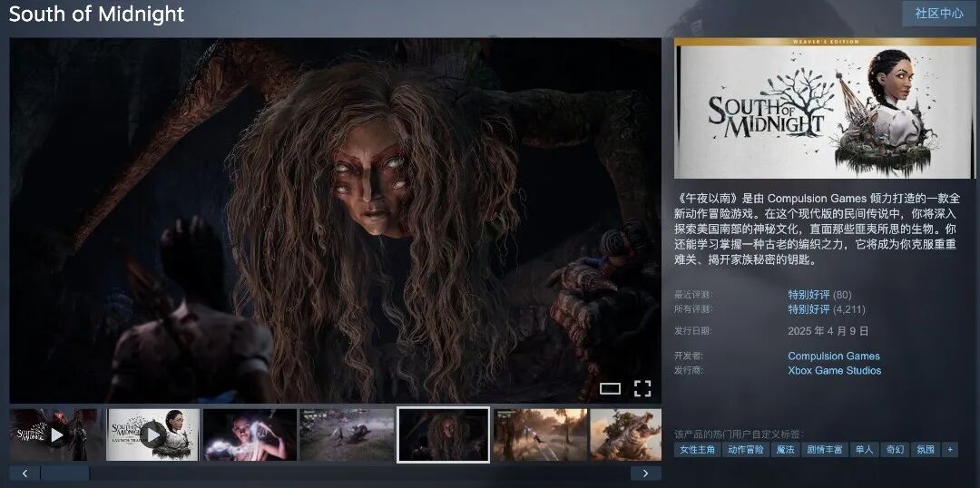Click the South of Midnight page title
This screenshot has height=488, width=980.
coord(96,14)
